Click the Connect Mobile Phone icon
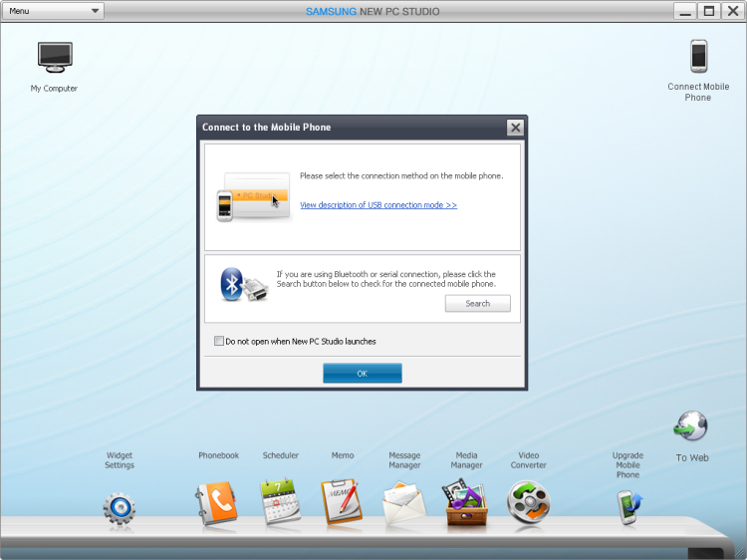The width and height of the screenshot is (747, 560). coord(698,56)
